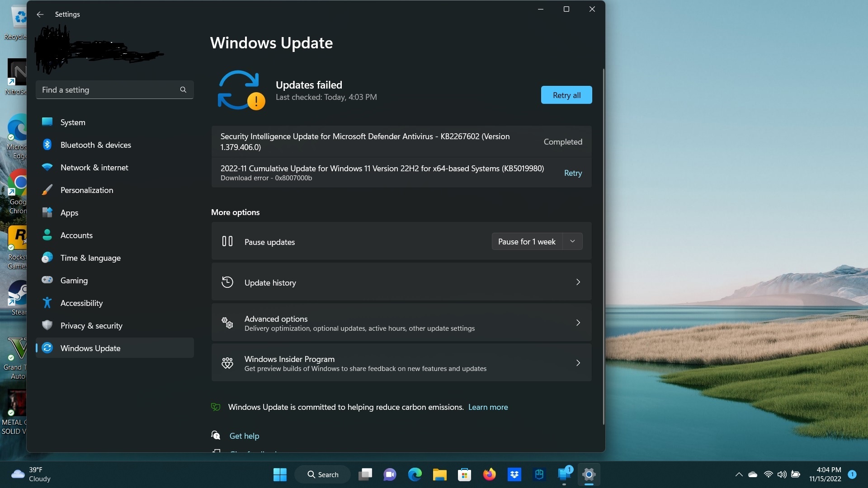Expand the Windows Insider Program chevron
This screenshot has width=868, height=488.
pos(578,362)
